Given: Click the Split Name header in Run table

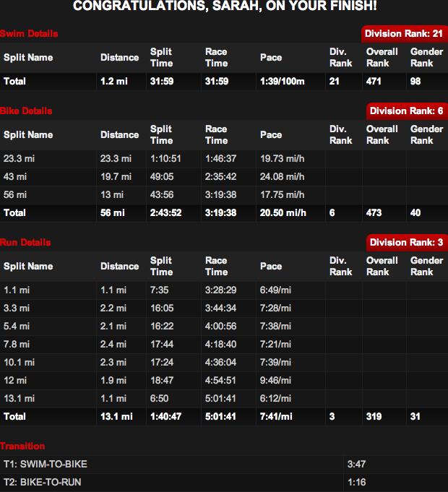Looking at the screenshot, I should [28, 266].
